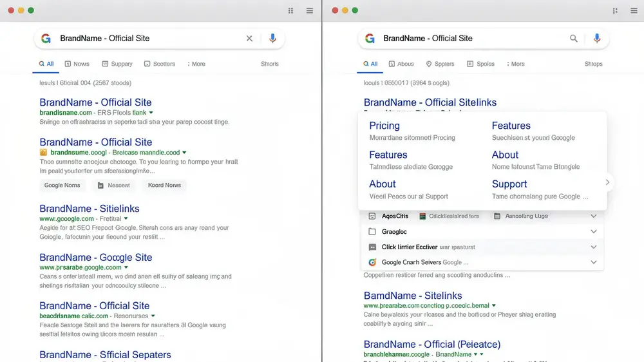Expand the AqosCitis row chevron
Screen dimensions: 644x362
[x=594, y=216]
